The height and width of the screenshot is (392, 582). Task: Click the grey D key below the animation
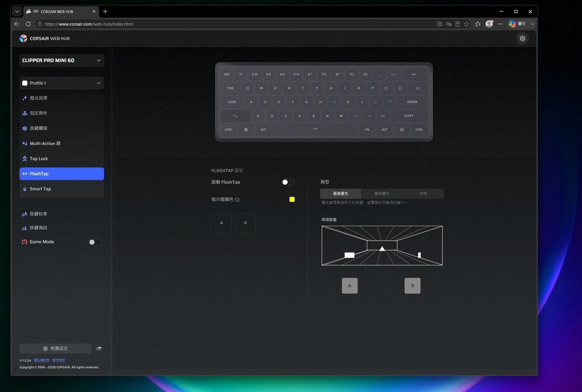click(413, 286)
